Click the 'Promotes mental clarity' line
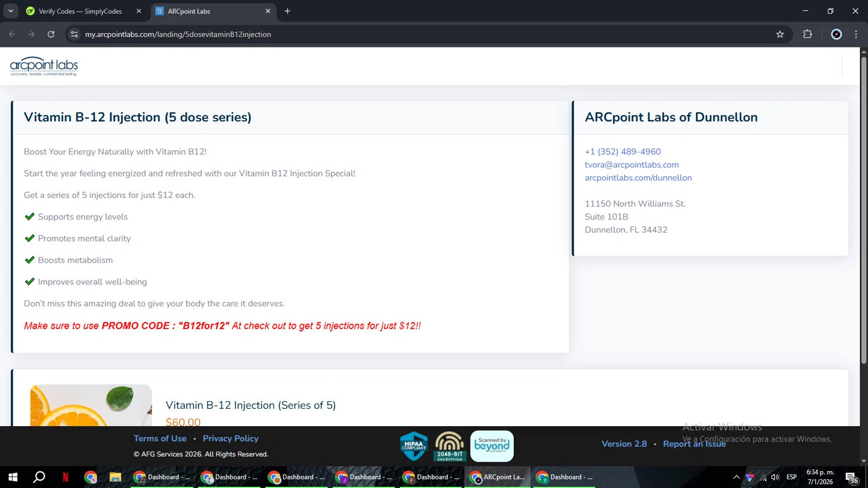Viewport: 868px width, 488px height. [x=84, y=238]
